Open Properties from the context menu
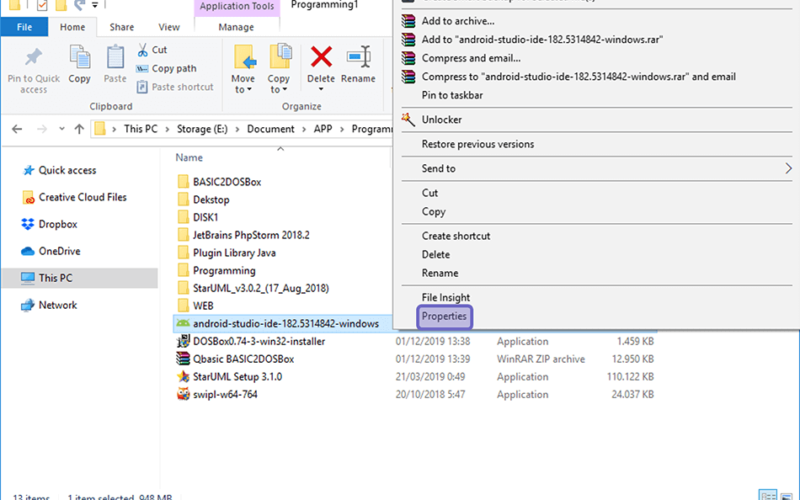Viewport: 800px width, 500px height. point(444,316)
